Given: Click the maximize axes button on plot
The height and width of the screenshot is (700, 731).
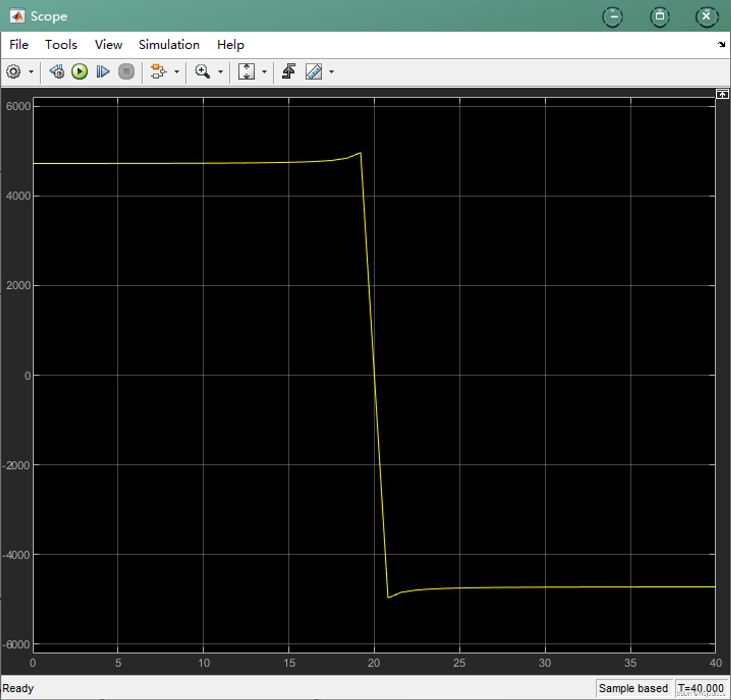Looking at the screenshot, I should (722, 94).
